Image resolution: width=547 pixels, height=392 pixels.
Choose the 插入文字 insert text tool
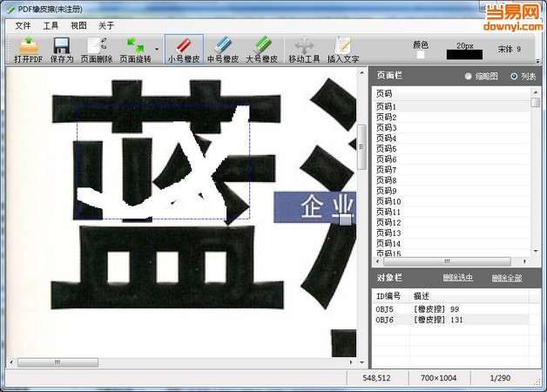343,50
